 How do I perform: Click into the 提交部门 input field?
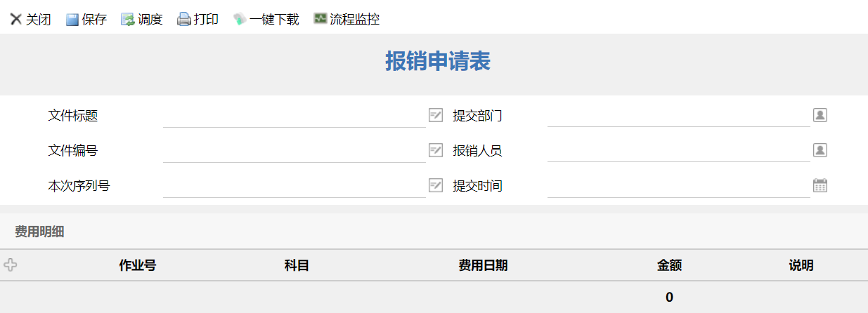678,116
